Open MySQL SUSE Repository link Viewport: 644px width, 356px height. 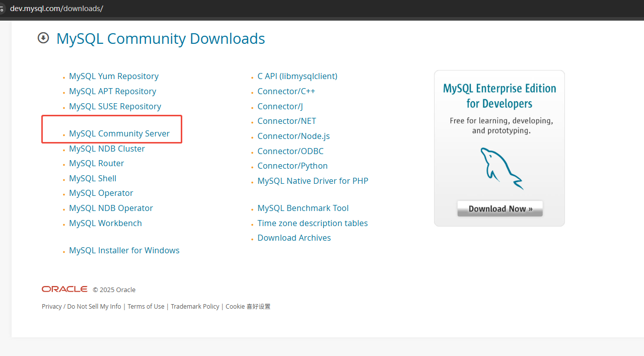[115, 106]
